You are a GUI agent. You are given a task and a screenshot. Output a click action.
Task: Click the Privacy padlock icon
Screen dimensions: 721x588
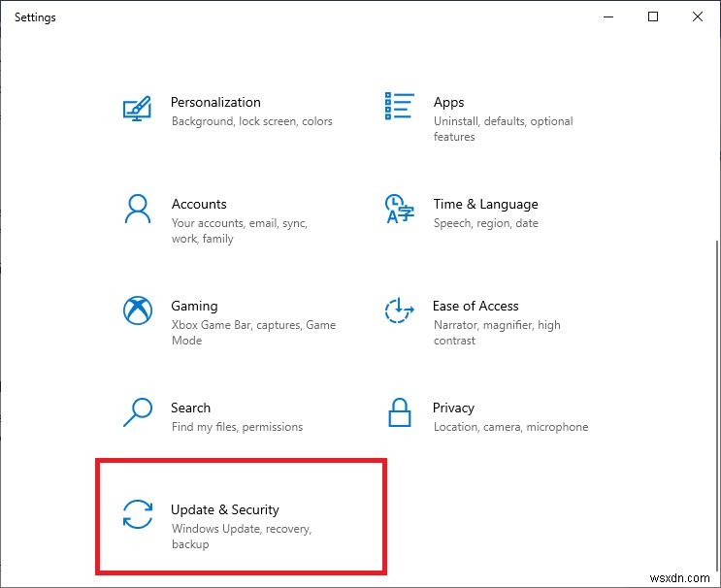pyautogui.click(x=400, y=412)
